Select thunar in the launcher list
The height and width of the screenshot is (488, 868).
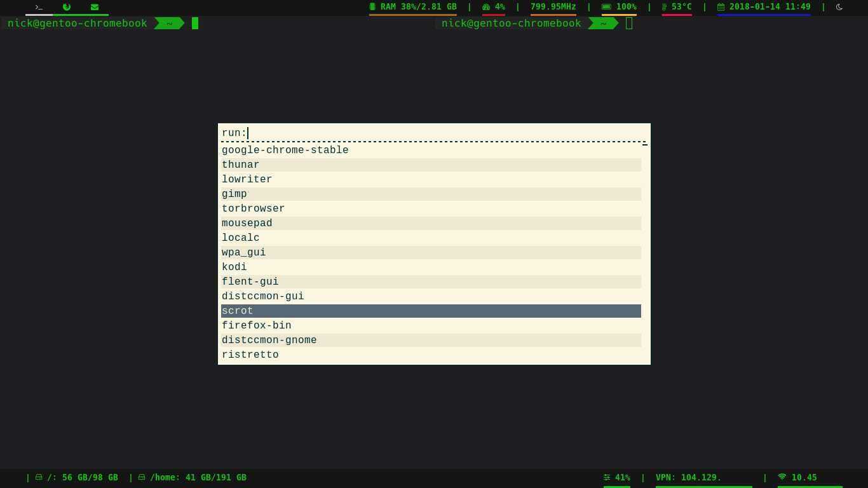pos(431,165)
